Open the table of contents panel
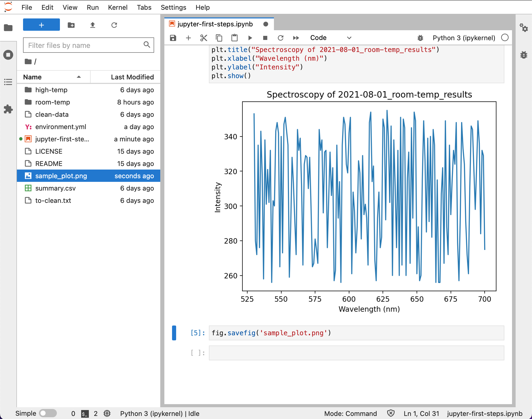532x419 pixels. (x=8, y=82)
